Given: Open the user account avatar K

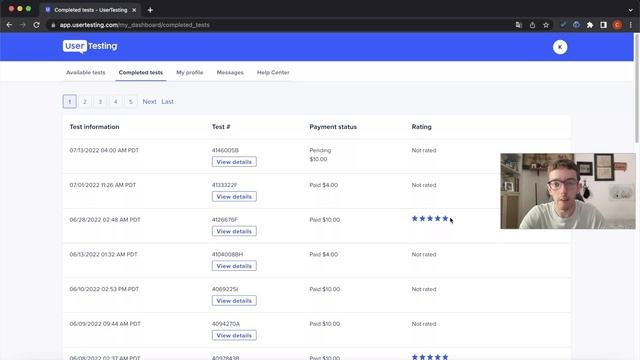Looking at the screenshot, I should click(560, 47).
